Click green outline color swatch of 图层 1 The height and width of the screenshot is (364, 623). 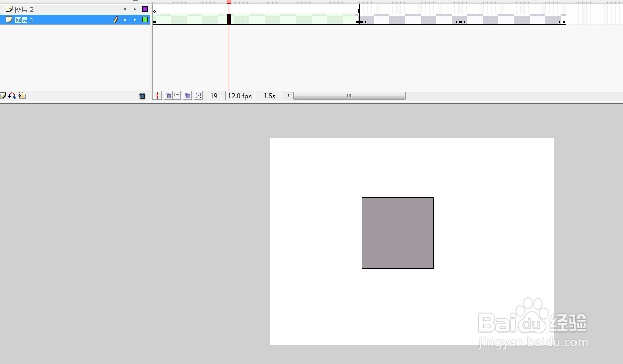tap(145, 20)
